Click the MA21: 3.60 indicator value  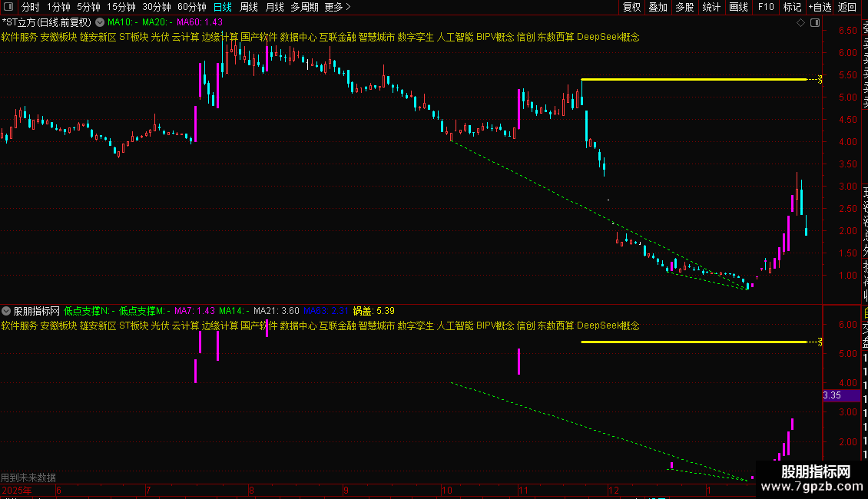[x=277, y=311]
